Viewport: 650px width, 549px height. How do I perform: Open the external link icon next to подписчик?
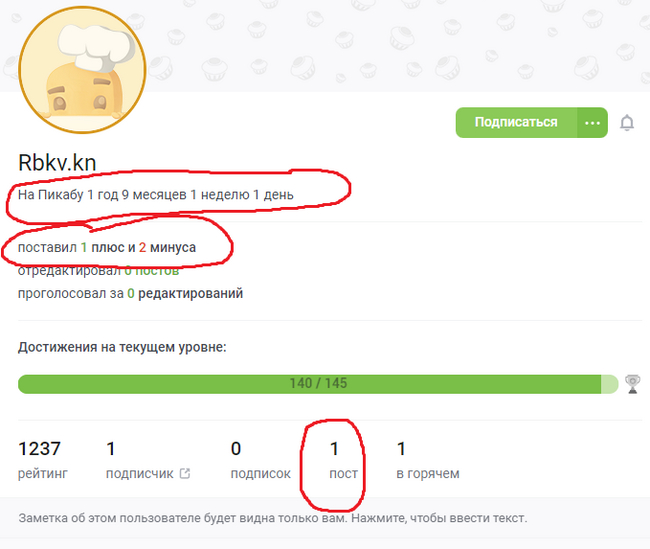(185, 473)
